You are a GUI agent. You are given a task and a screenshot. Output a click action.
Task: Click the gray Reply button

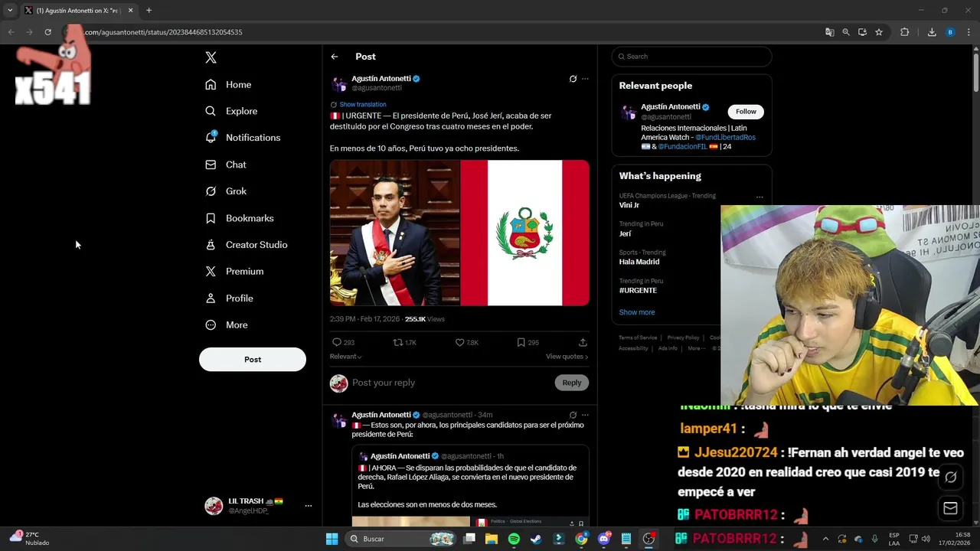point(572,383)
